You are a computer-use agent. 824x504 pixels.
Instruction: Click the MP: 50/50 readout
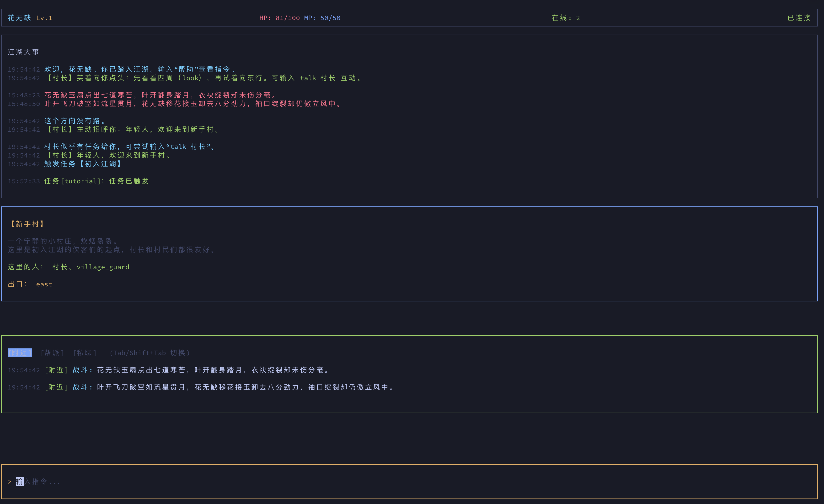tap(322, 18)
